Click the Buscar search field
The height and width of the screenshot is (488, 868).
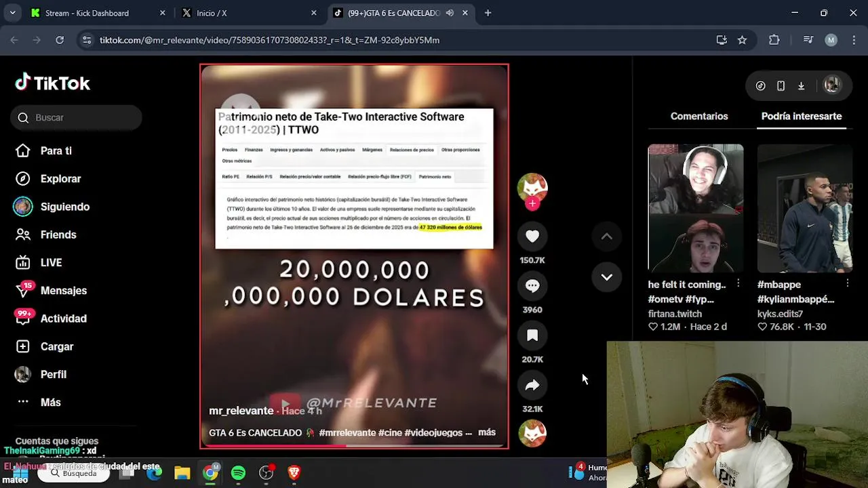click(x=76, y=117)
